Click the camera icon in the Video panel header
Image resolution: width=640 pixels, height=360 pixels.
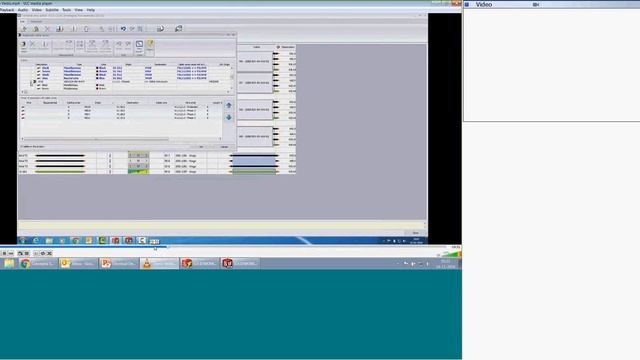click(536, 4)
